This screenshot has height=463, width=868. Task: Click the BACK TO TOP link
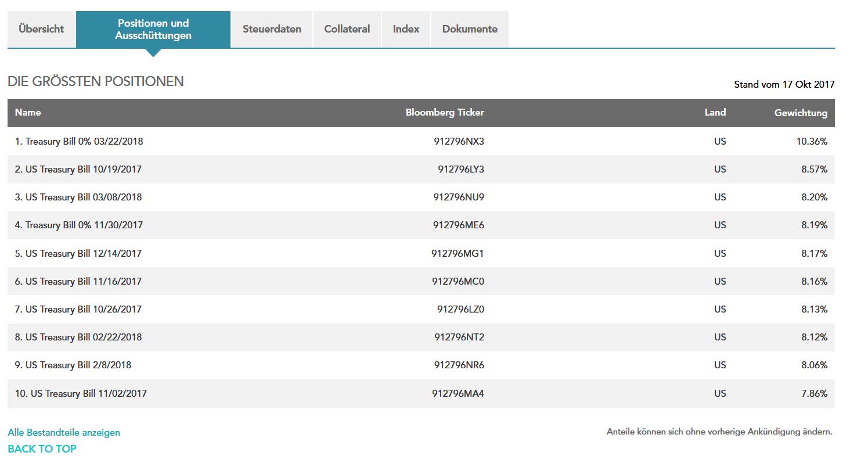42,448
